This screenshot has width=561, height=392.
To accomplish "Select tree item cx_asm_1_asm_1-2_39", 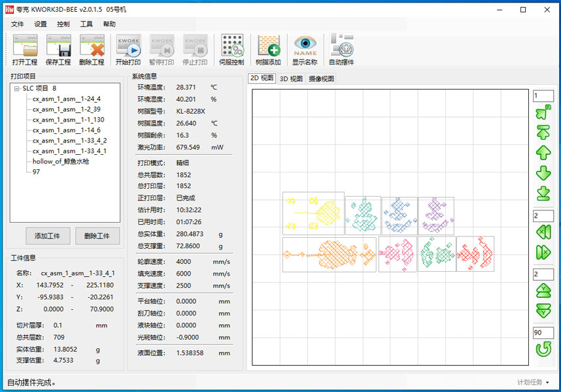I will 67,109.
